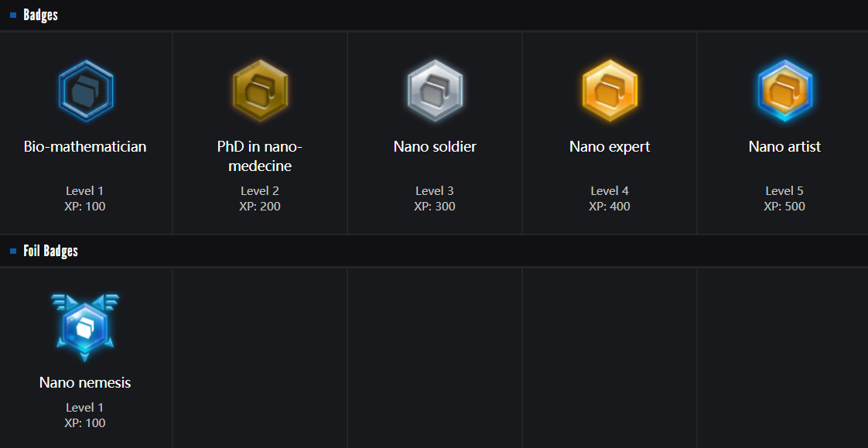
Task: Click the Level 3 text under Nano soldier
Action: pyautogui.click(x=435, y=191)
